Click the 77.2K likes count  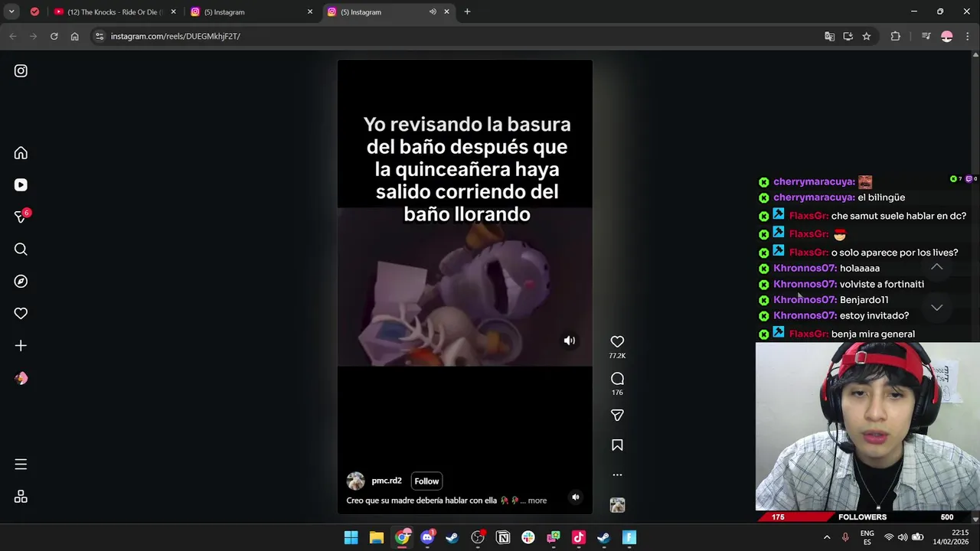[x=617, y=356]
